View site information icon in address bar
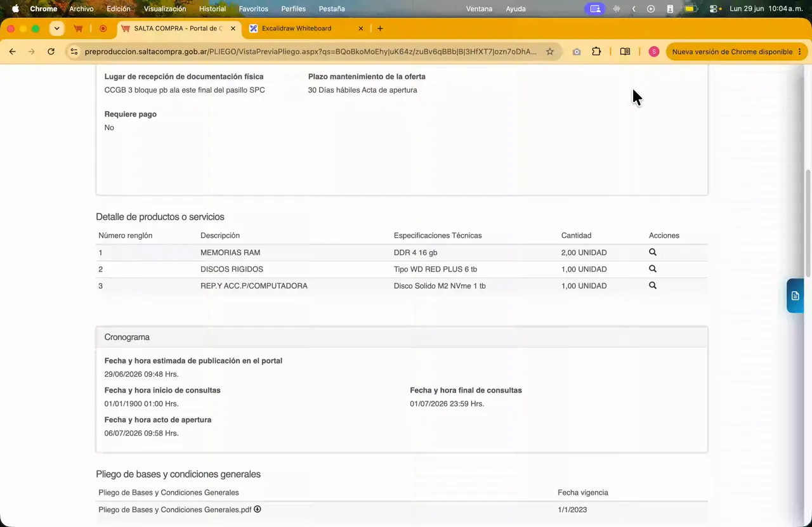 74,51
